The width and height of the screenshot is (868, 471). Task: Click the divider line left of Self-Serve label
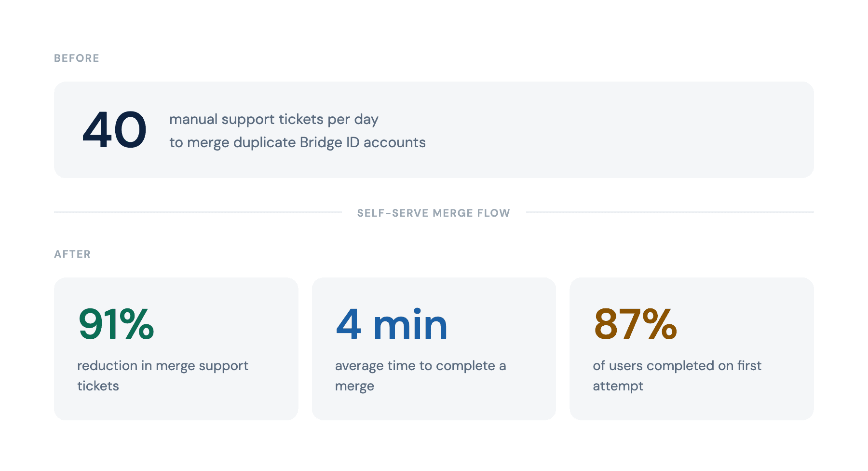tap(198, 212)
